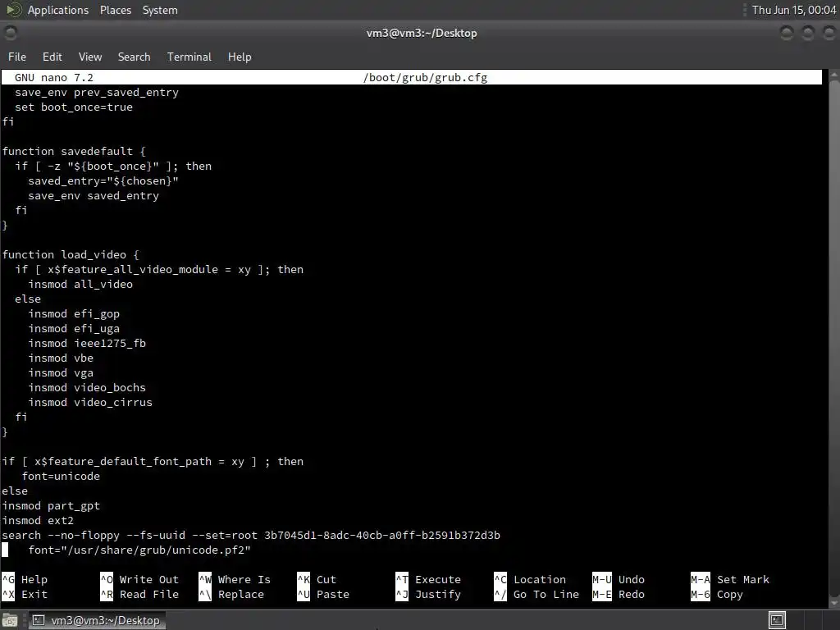Click the line 'insmod part_gpt'
Screen dimensions: 840x630
tap(51, 505)
